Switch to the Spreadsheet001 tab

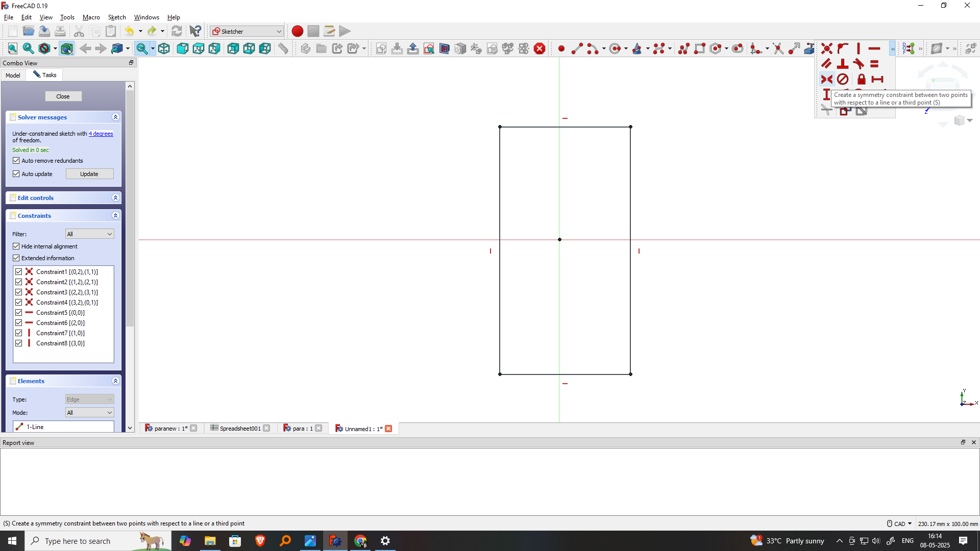[240, 429]
